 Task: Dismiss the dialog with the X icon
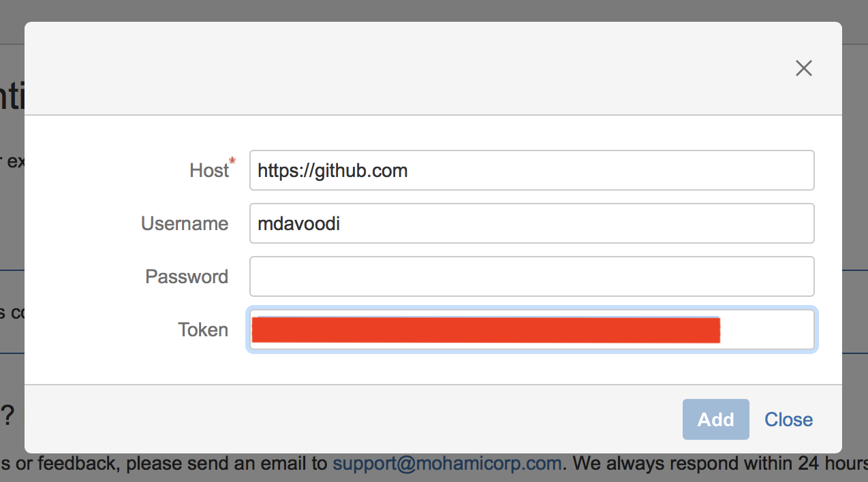[804, 68]
